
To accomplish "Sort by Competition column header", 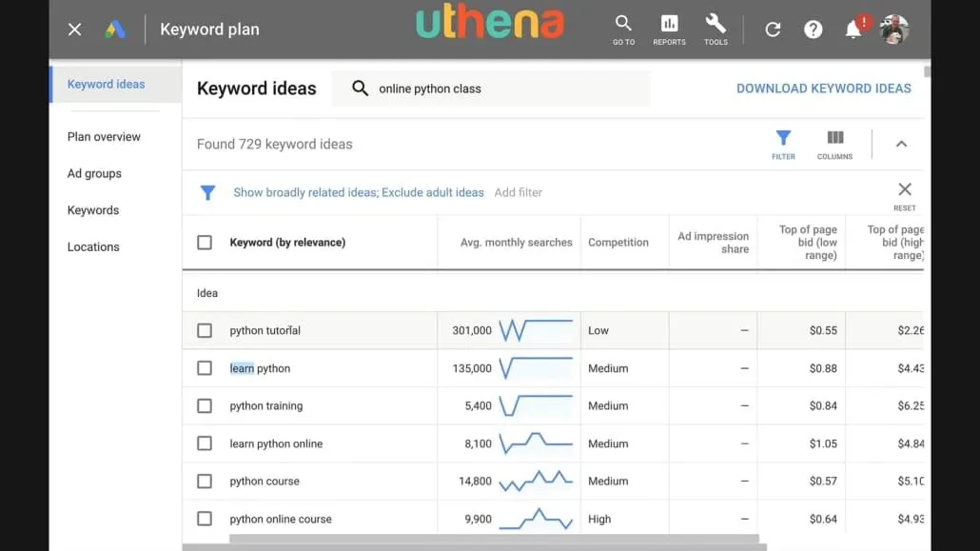I will pos(618,243).
